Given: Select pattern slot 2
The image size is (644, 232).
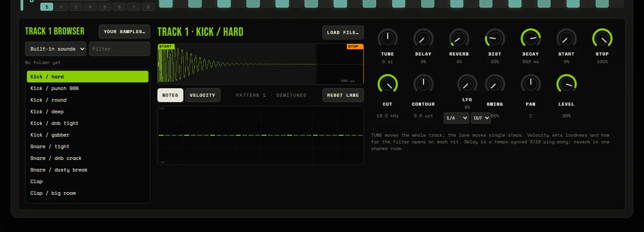Looking at the screenshot, I should pyautogui.click(x=61, y=7).
